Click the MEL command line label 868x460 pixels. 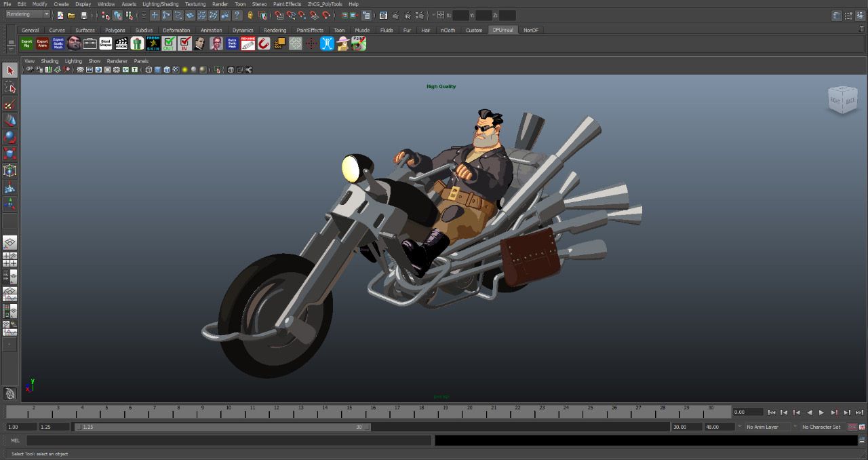tap(16, 440)
